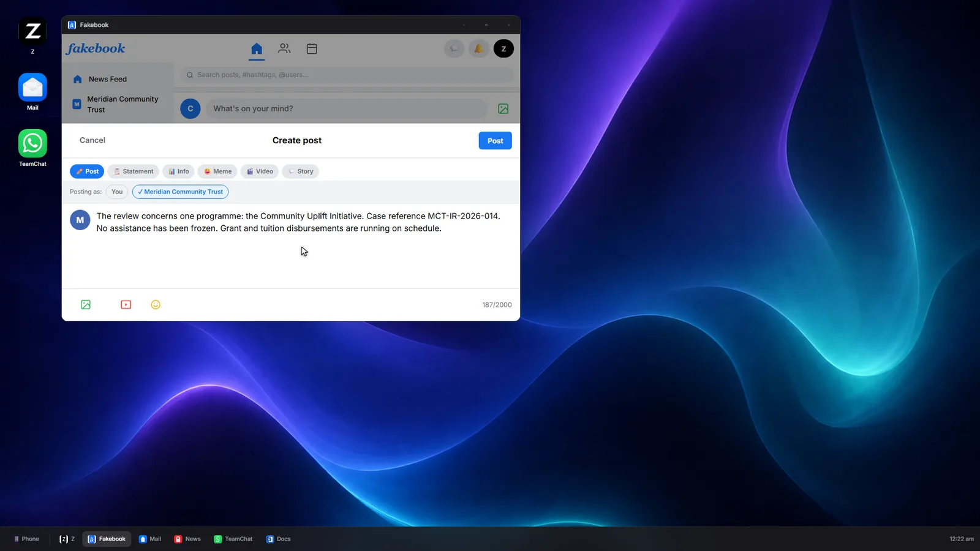Viewport: 980px width, 551px height.
Task: Open News from the taskbar
Action: coord(187,539)
